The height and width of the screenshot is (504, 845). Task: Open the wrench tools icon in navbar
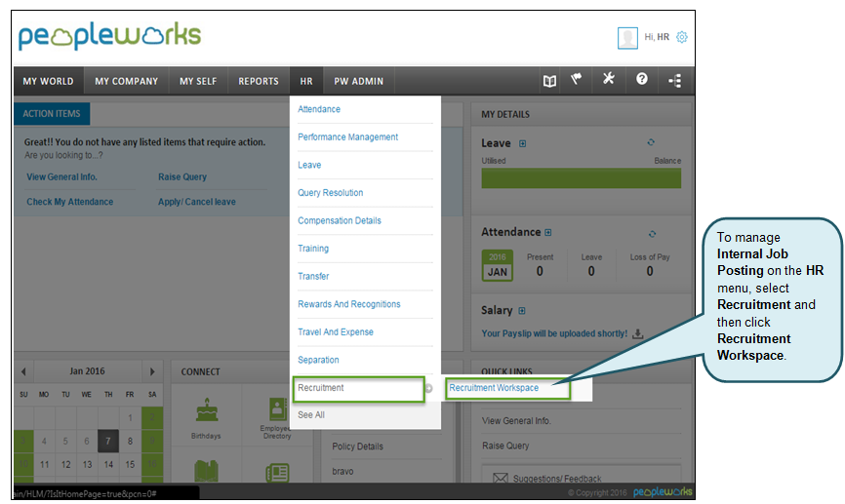[609, 80]
